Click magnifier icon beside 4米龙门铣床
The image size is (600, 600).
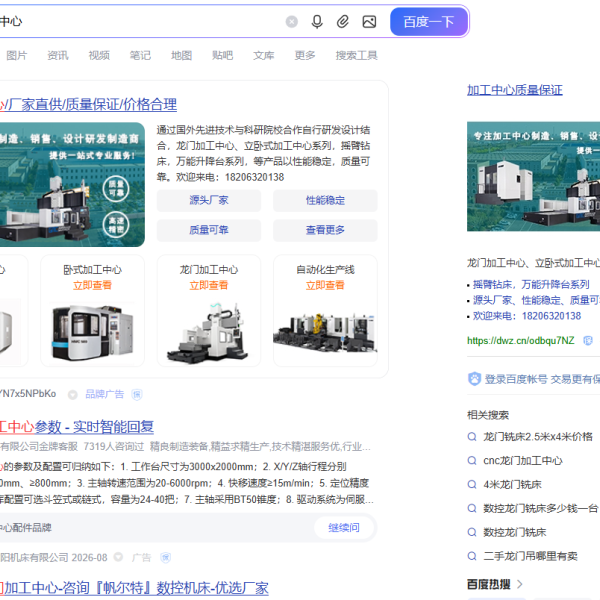point(472,484)
